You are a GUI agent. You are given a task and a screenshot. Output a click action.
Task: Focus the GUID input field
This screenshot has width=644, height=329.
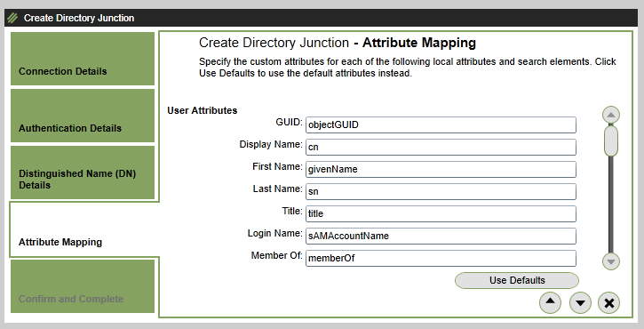[441, 125]
